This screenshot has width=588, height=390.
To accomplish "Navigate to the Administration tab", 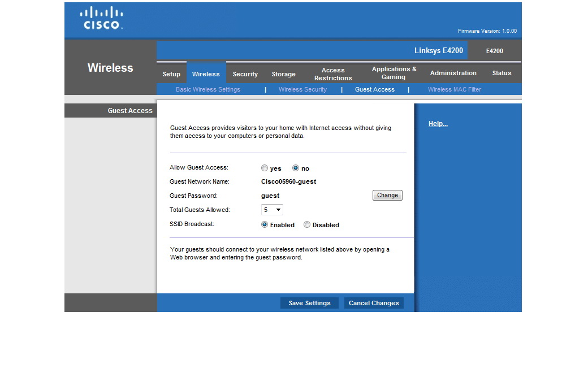I will coord(453,73).
